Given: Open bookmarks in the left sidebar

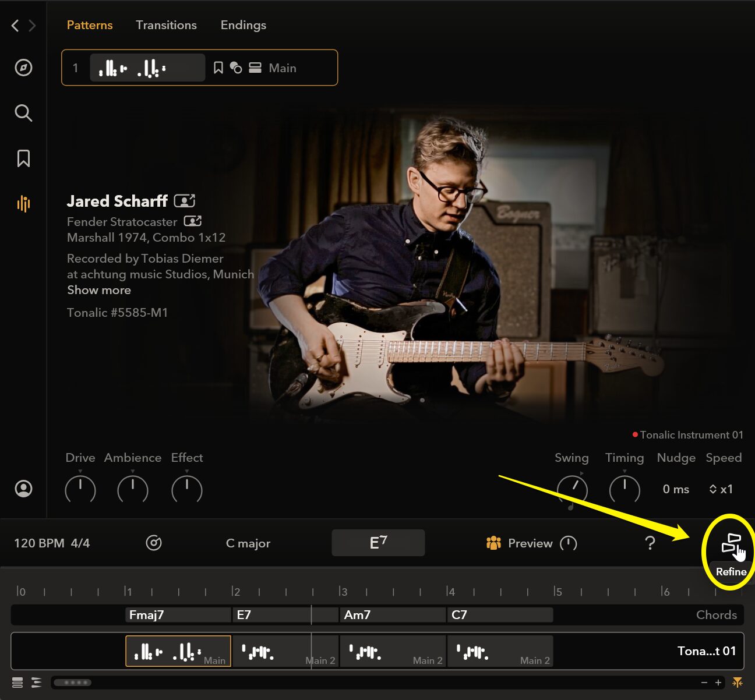Looking at the screenshot, I should pyautogui.click(x=23, y=158).
